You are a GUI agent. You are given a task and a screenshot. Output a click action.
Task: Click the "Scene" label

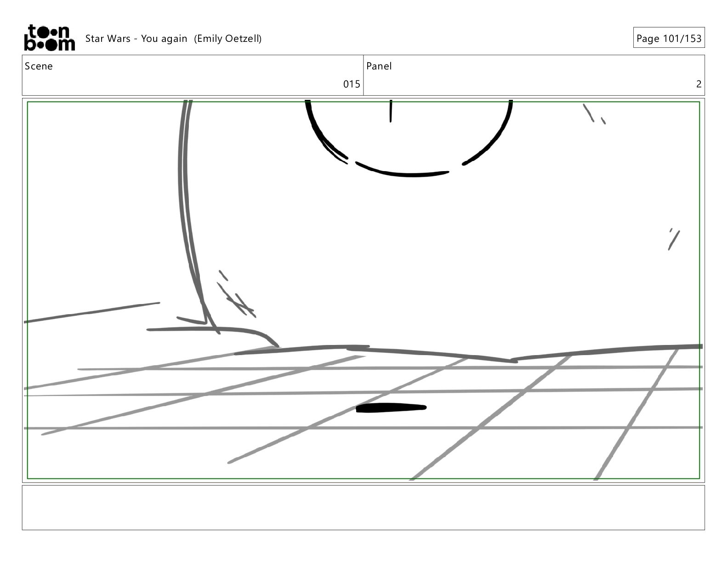(x=39, y=66)
